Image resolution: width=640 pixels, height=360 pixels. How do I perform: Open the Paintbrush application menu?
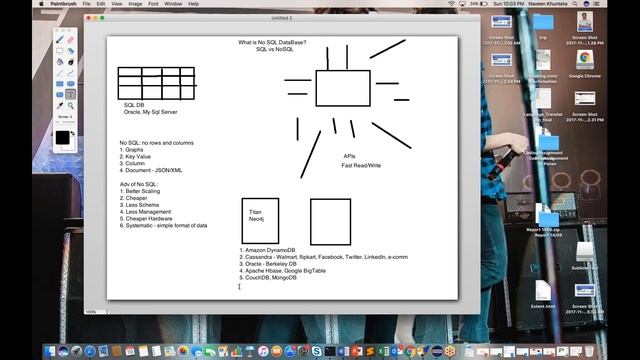click(x=63, y=4)
